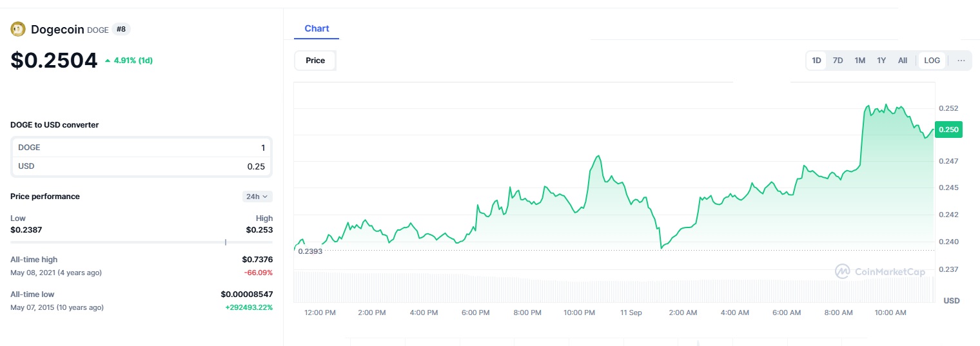Open the Chart tab
The height and width of the screenshot is (346, 980).
317,29
